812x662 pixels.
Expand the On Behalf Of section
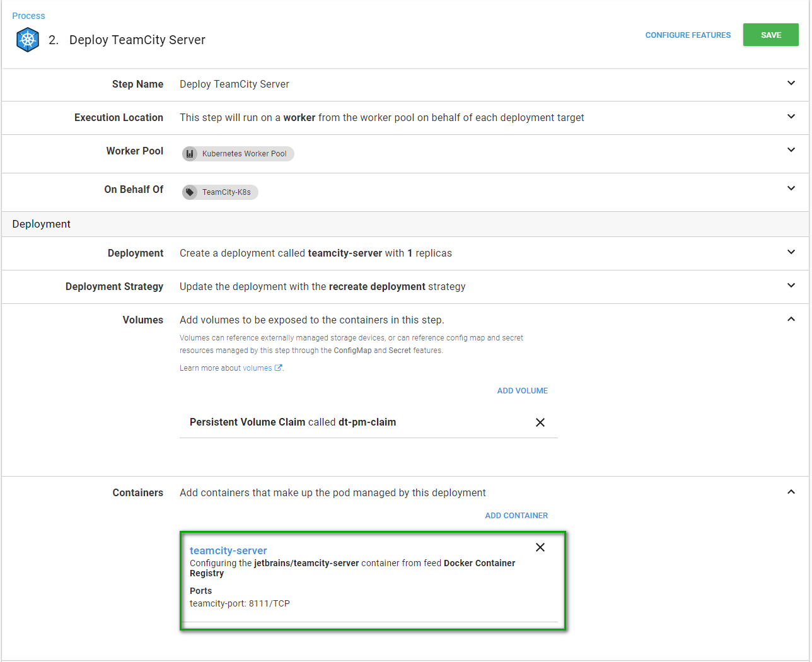(791, 189)
